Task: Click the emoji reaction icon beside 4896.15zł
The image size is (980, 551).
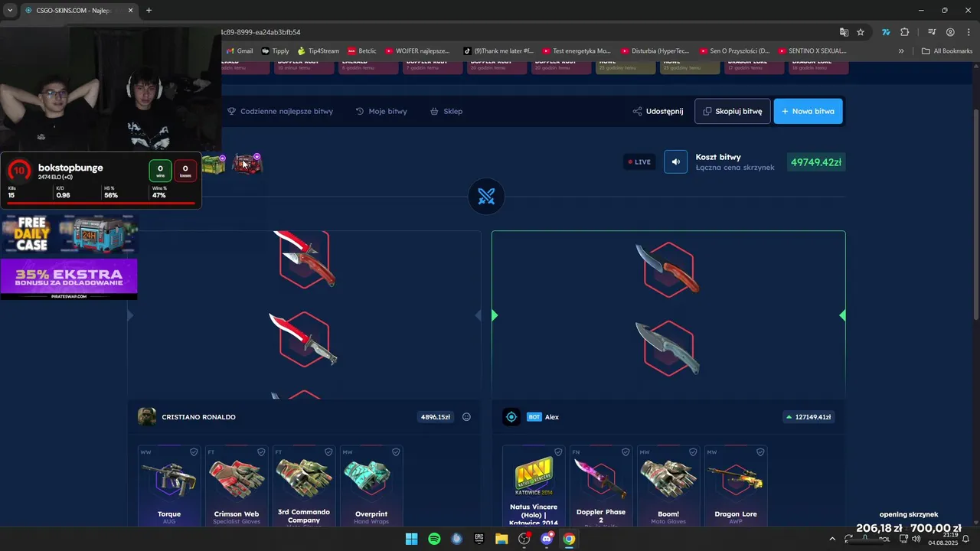Action: 466,417
